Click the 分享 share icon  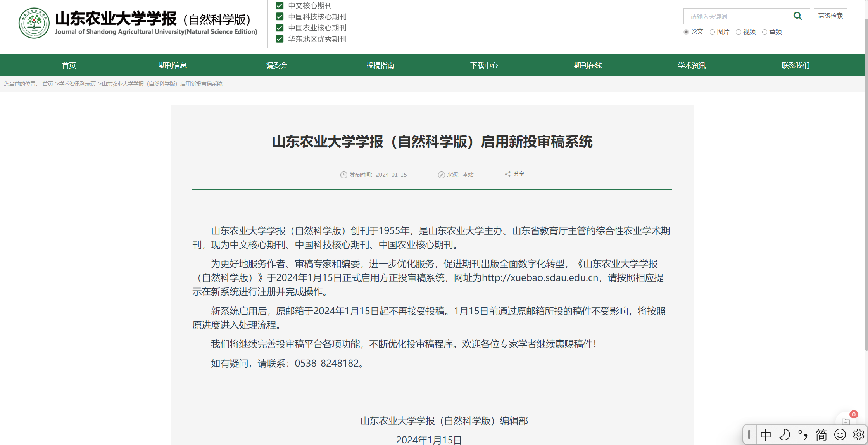[507, 174]
